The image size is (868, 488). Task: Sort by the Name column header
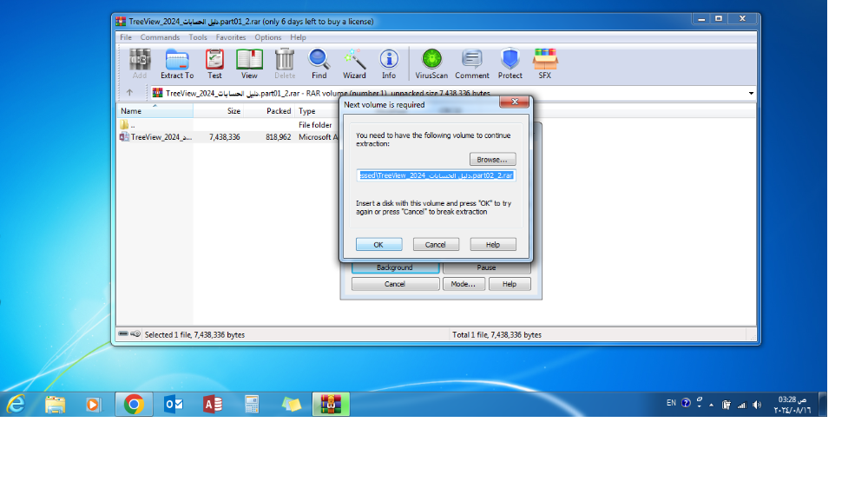pyautogui.click(x=155, y=111)
